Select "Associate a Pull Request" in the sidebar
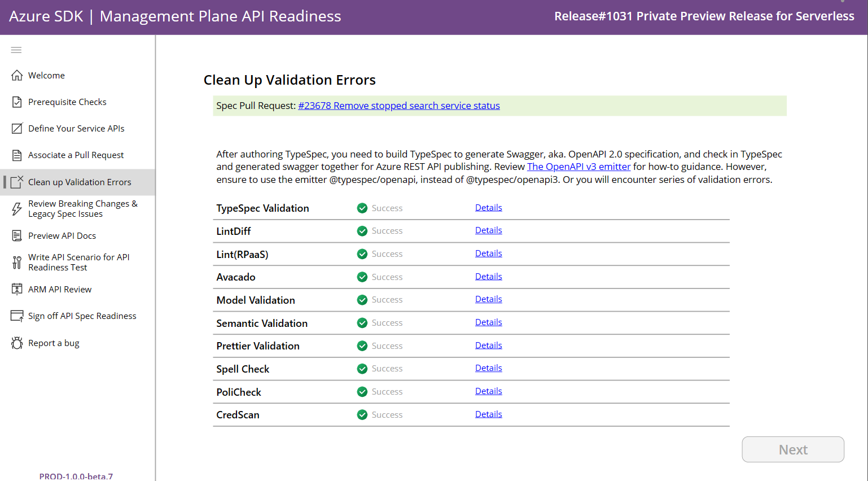Screen dimensions: 868x481 [x=77, y=155]
